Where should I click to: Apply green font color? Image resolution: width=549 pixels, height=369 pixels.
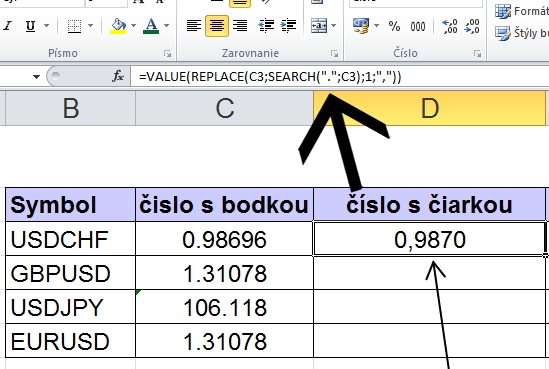(151, 26)
